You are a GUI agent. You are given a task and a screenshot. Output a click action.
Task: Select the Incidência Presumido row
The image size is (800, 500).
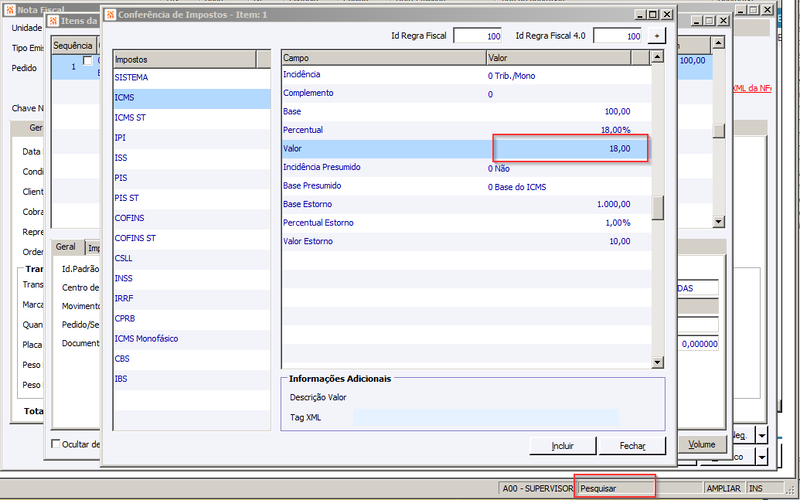click(466, 167)
